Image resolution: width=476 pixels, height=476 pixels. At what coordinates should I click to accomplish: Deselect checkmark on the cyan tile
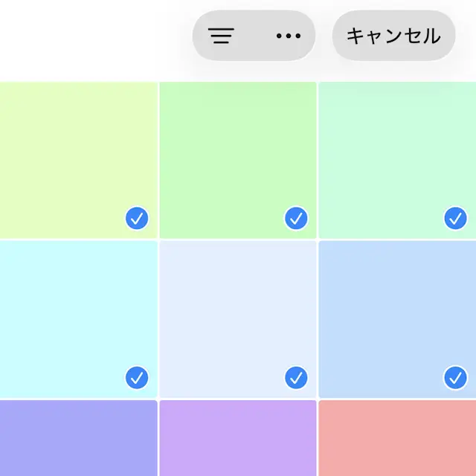137,378
